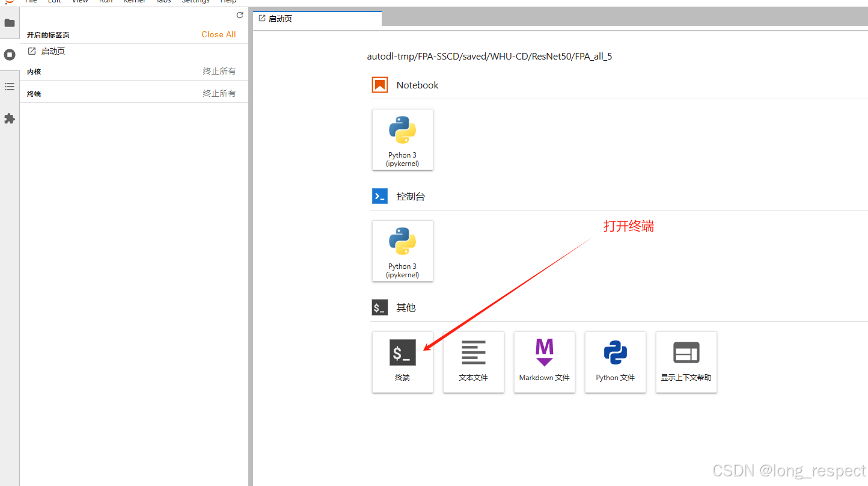The image size is (868, 486).
Task: Click the Notebook section title
Action: pos(418,85)
